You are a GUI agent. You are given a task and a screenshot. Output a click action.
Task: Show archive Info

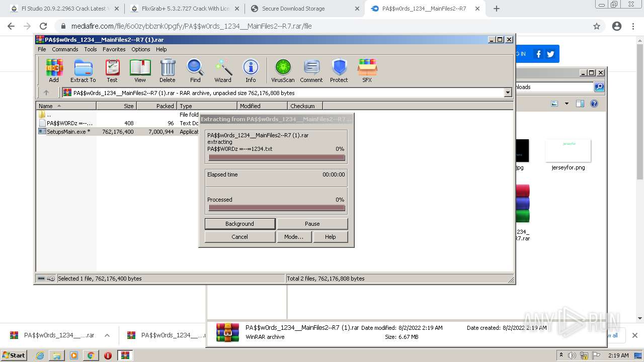[251, 70]
